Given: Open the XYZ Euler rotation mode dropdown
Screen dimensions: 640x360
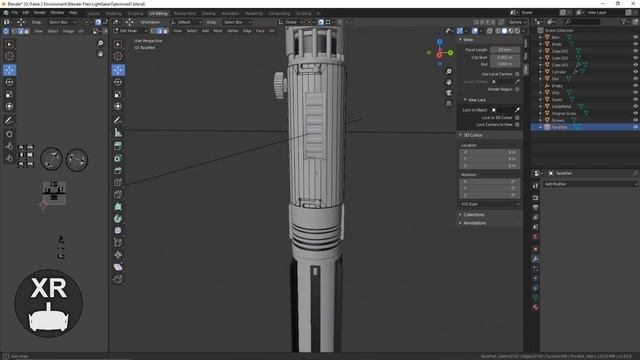Looking at the screenshot, I should pyautogui.click(x=490, y=204).
